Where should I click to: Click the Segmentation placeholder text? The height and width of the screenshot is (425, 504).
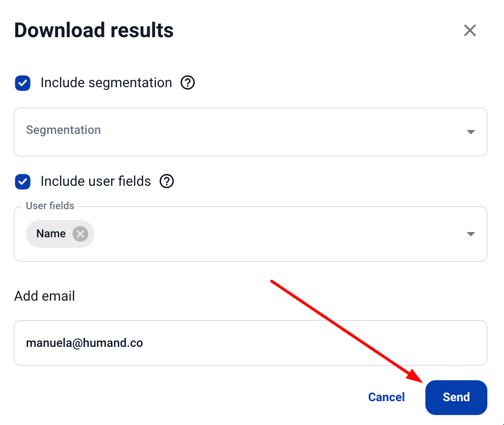[63, 130]
